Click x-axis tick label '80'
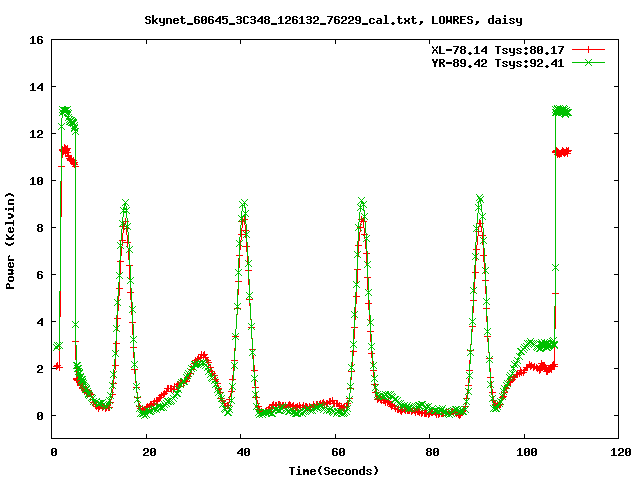This screenshot has width=640, height=480. click(x=432, y=452)
